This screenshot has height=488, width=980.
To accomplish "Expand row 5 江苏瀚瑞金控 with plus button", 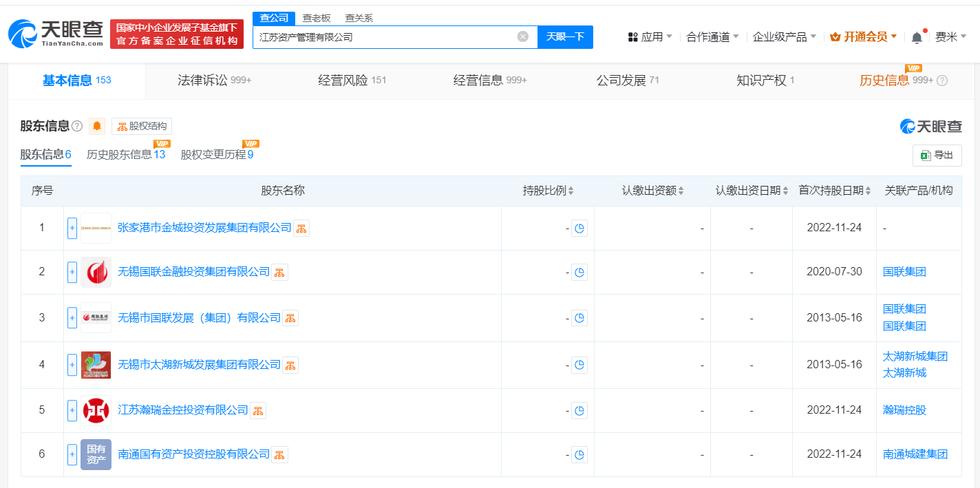I will point(72,410).
